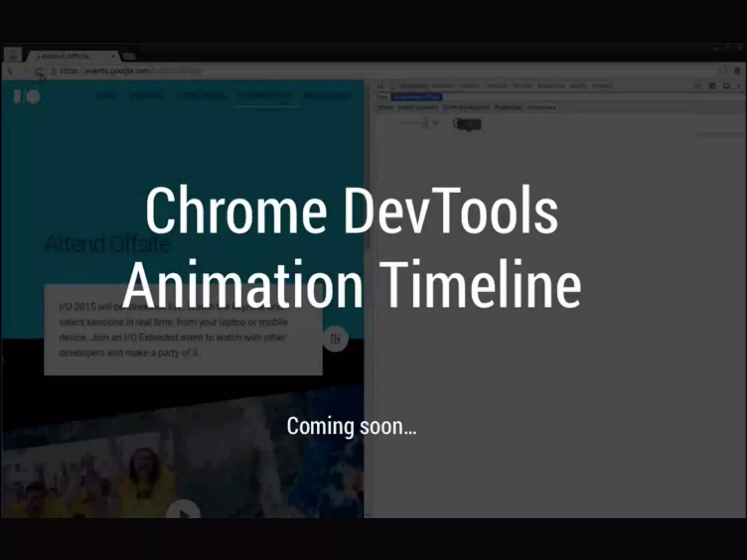The width and height of the screenshot is (747, 560).
Task: Switch to the Styles sidebar tab
Action: tap(386, 108)
